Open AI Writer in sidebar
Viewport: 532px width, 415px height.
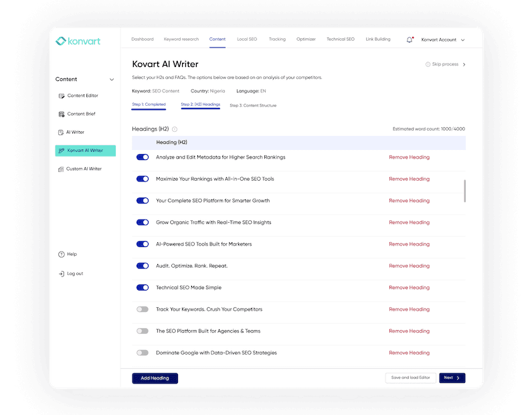pyautogui.click(x=76, y=133)
